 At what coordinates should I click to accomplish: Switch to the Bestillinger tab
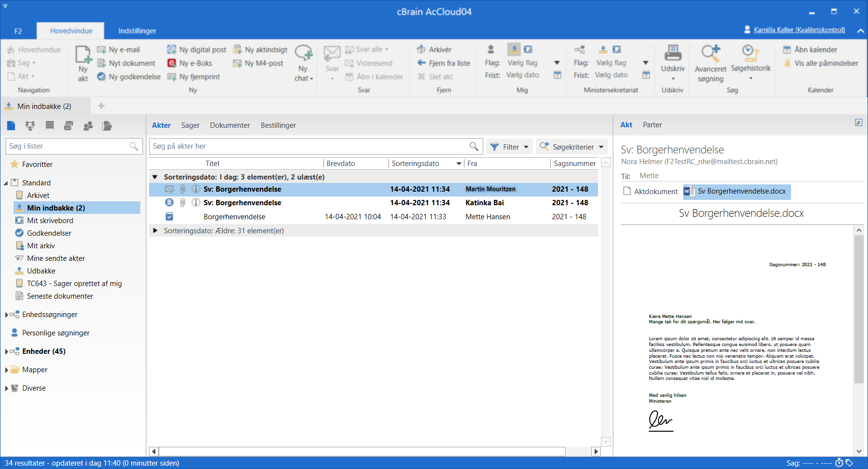point(278,125)
